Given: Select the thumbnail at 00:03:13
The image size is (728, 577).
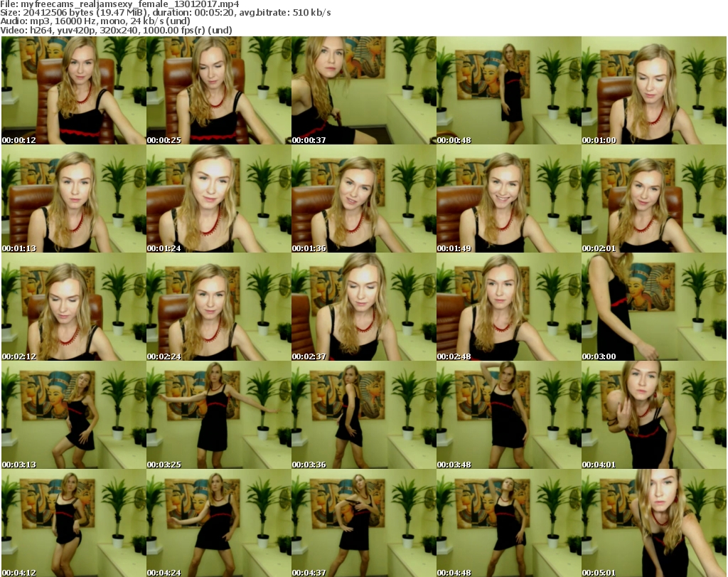Looking at the screenshot, I should tap(74, 415).
